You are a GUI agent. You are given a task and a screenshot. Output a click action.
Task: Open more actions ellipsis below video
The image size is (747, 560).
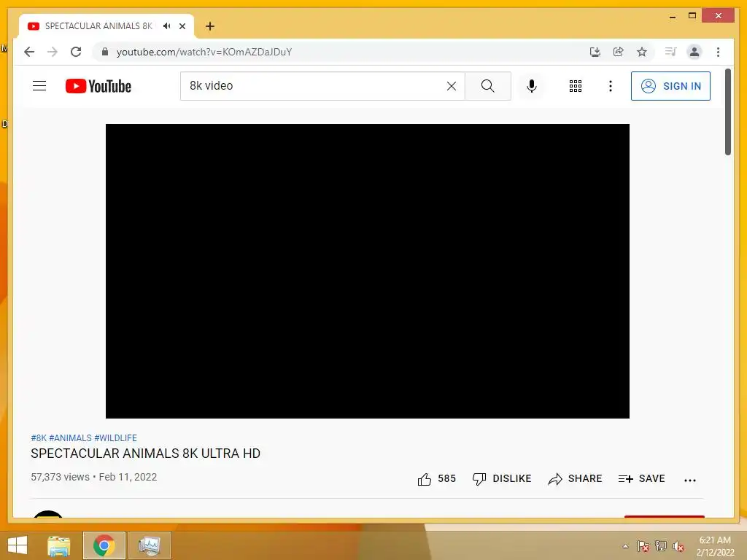[690, 481]
